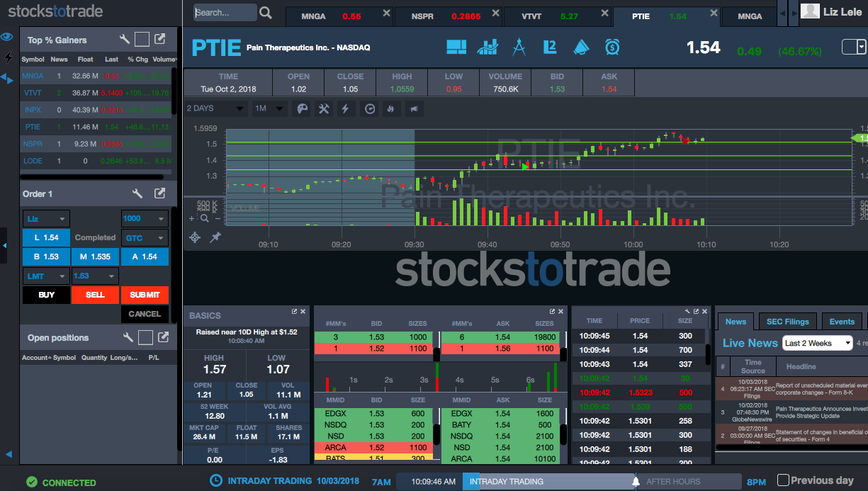
Task: Pop out the Open positions panel
Action: point(163,337)
